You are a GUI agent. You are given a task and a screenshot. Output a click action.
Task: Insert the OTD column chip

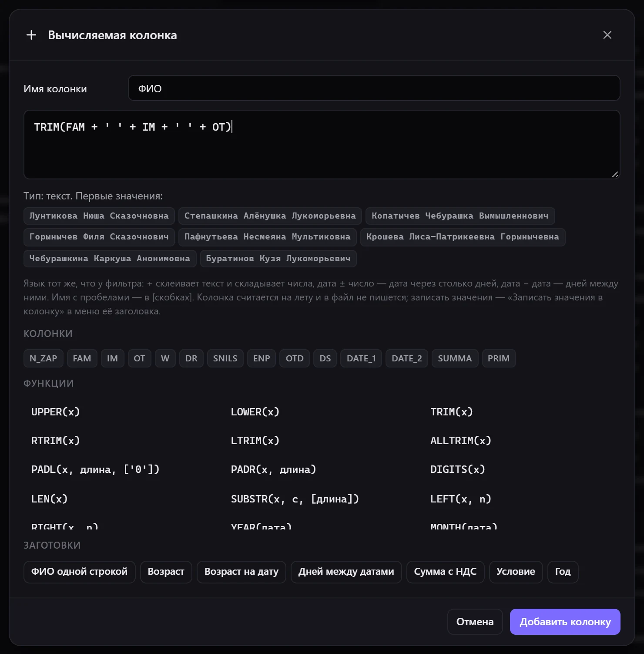pos(295,358)
